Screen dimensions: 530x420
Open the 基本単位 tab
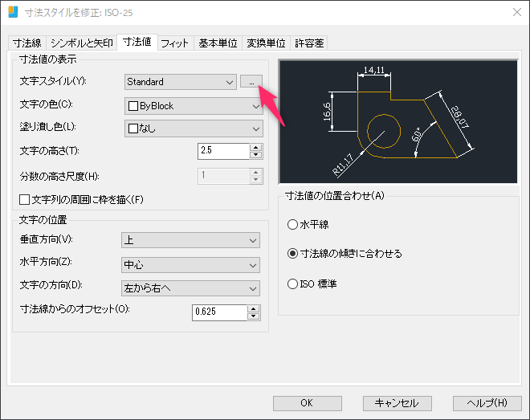218,43
